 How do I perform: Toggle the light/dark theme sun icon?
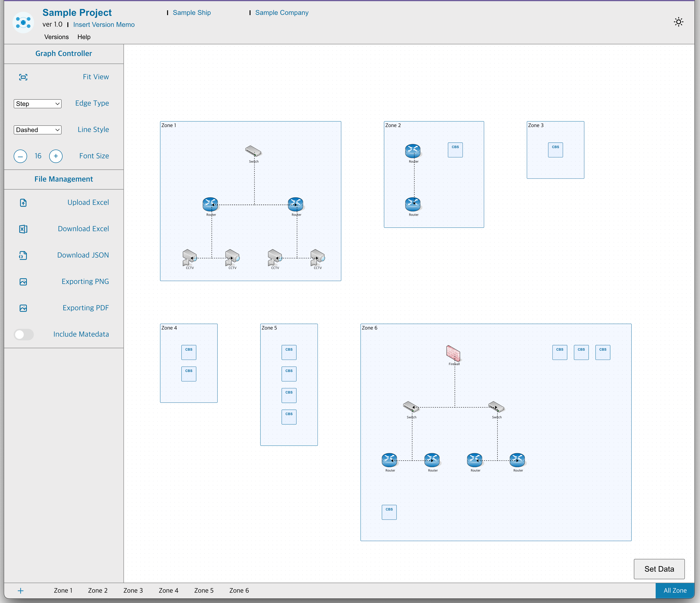point(678,22)
